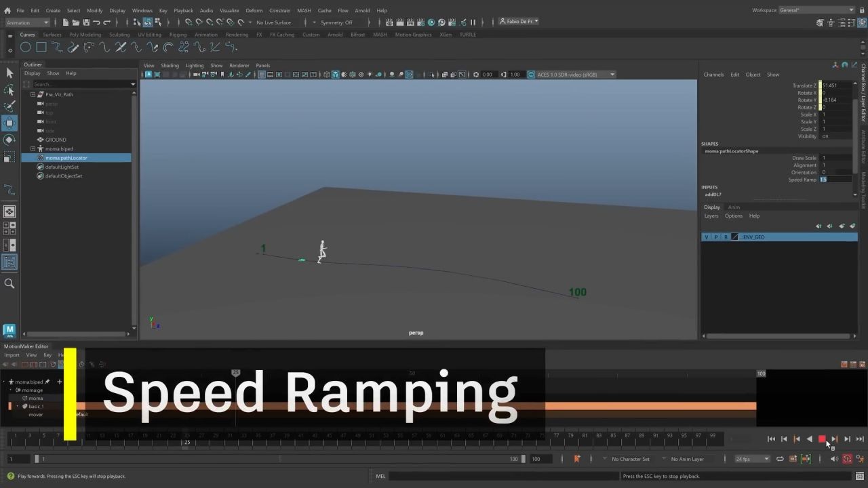This screenshot has width=868, height=488.
Task: Open the Playback menu
Action: pos(183,11)
